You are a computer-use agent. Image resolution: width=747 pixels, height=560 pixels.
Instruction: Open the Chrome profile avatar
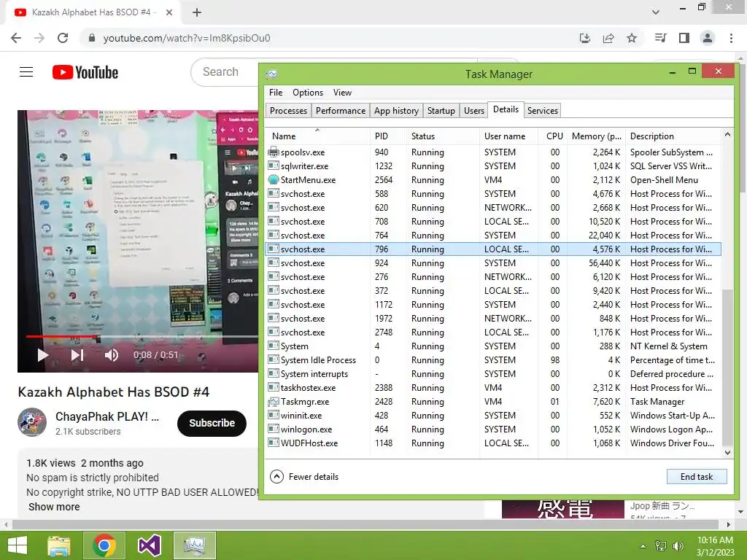[708, 38]
